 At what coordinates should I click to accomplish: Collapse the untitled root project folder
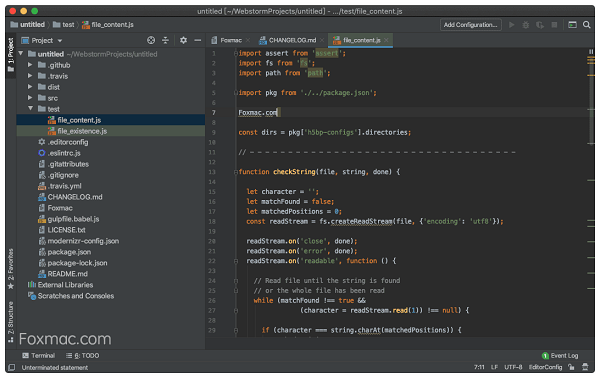click(x=21, y=54)
